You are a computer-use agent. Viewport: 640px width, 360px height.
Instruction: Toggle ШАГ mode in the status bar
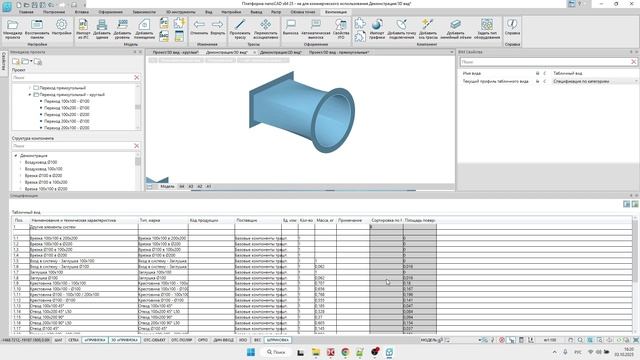(x=58, y=340)
